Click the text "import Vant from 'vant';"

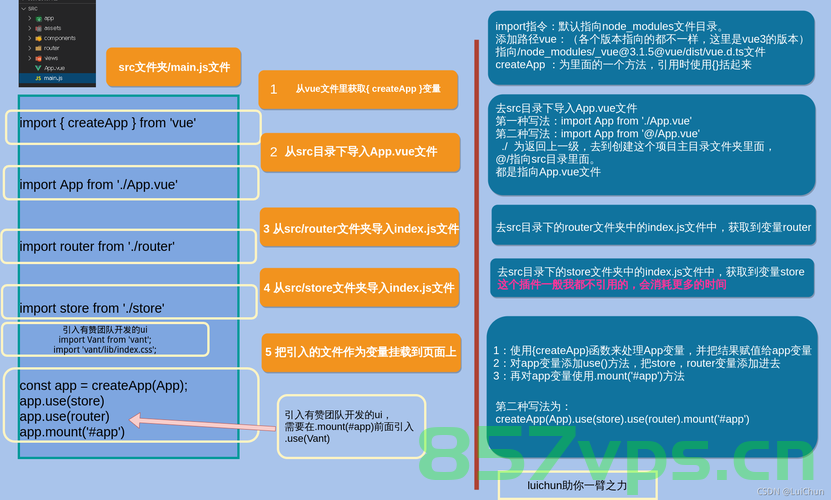105,340
